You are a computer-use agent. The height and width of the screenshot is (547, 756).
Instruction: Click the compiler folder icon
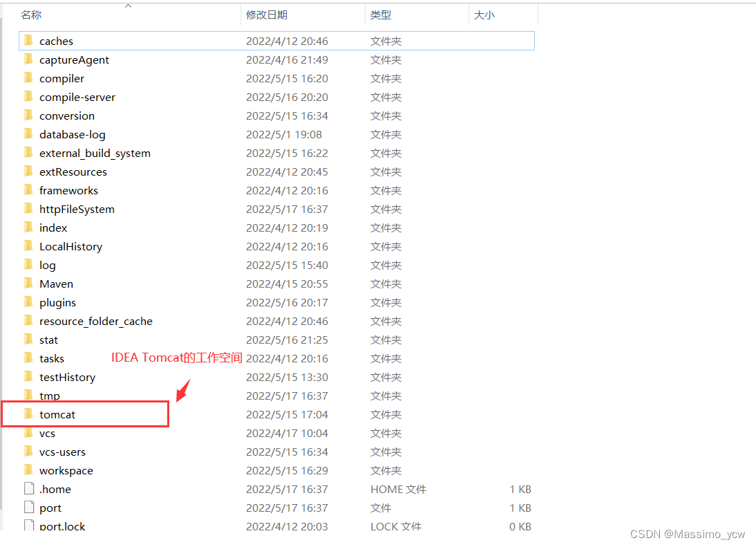pyautogui.click(x=29, y=78)
